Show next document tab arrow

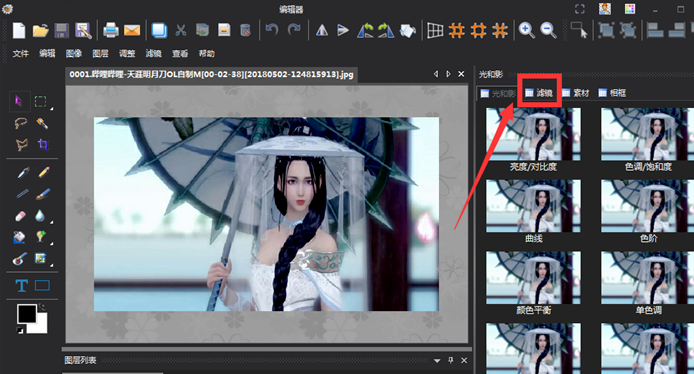point(448,74)
